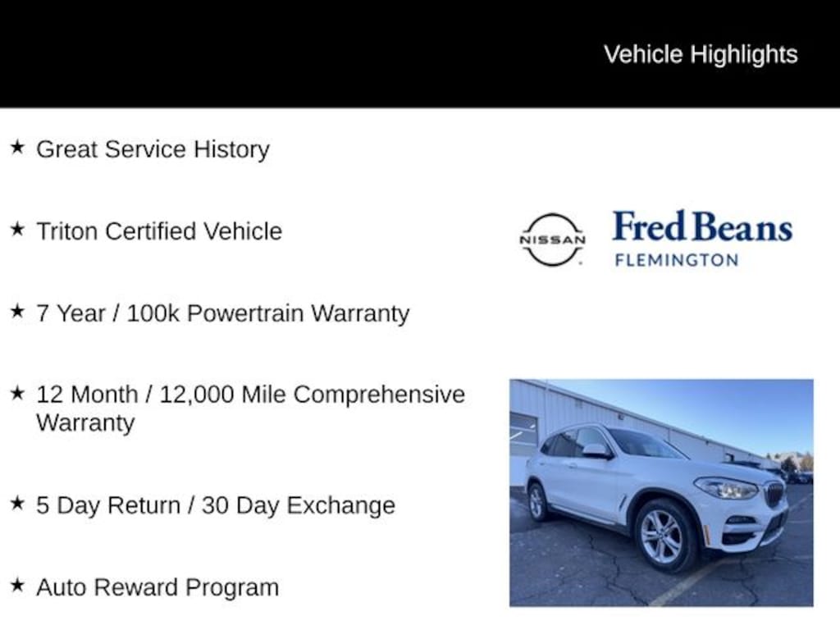840x630 pixels.
Task: Open the Triton Certified Vehicle highlight
Action: (159, 231)
